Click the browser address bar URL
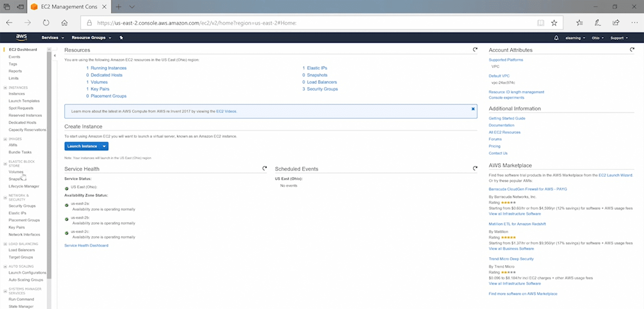The width and height of the screenshot is (644, 309). tap(307, 23)
